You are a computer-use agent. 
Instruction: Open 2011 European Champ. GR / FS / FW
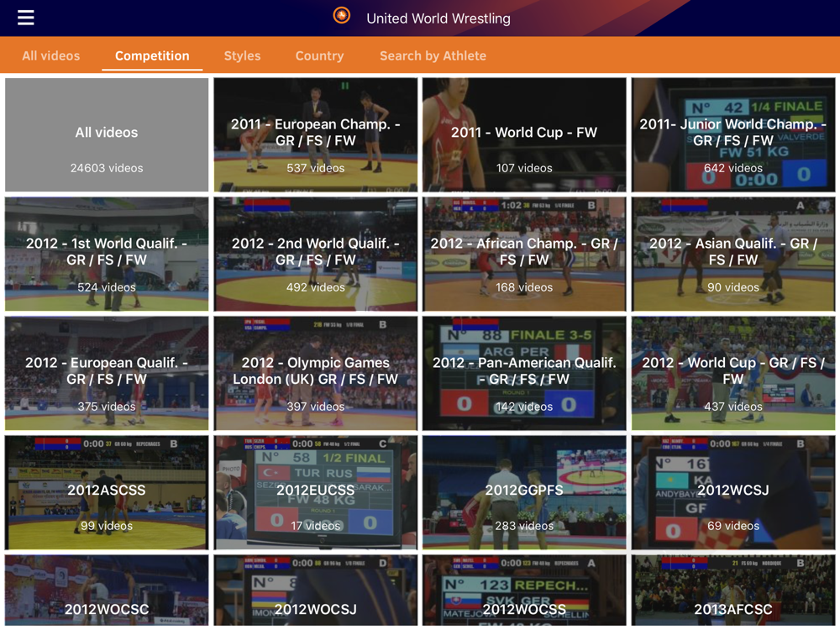[x=316, y=135]
